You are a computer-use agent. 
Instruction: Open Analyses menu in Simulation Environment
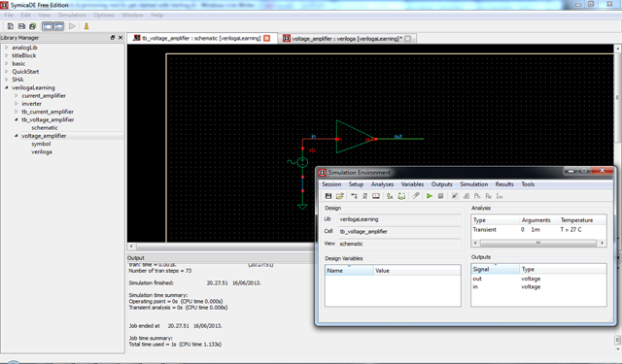(x=382, y=184)
